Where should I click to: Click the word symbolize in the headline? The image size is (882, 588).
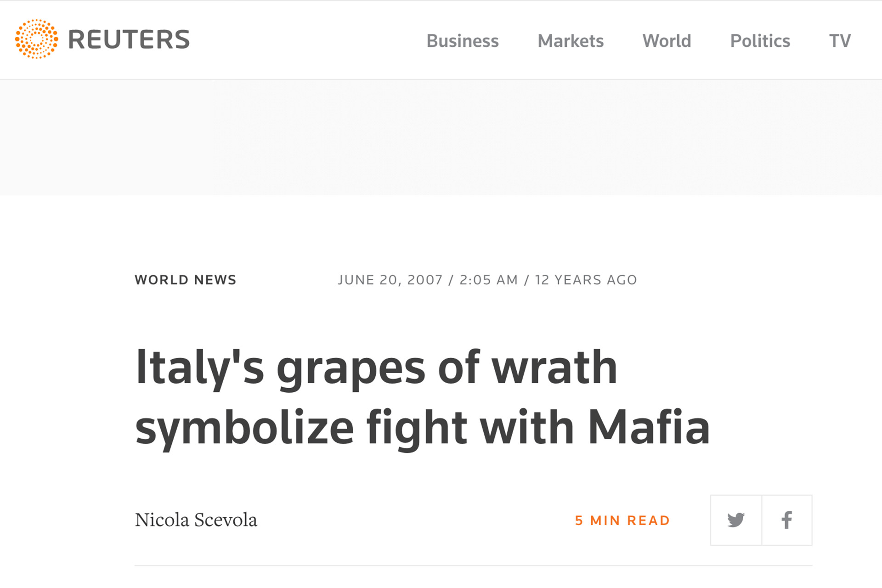pyautogui.click(x=244, y=427)
